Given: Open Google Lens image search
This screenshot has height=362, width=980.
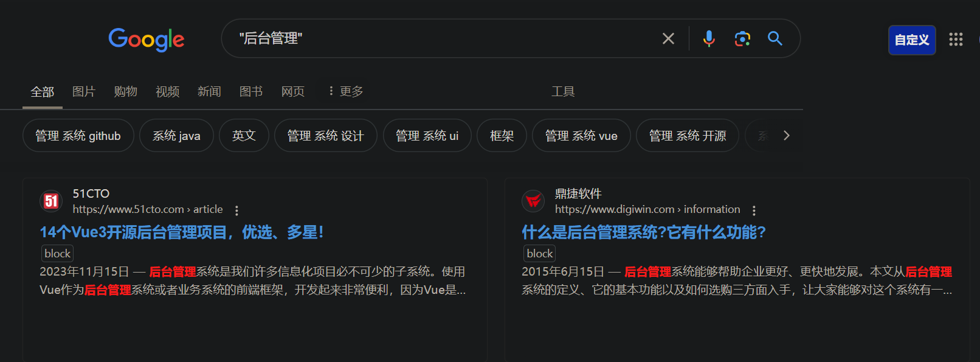Looking at the screenshot, I should point(742,39).
